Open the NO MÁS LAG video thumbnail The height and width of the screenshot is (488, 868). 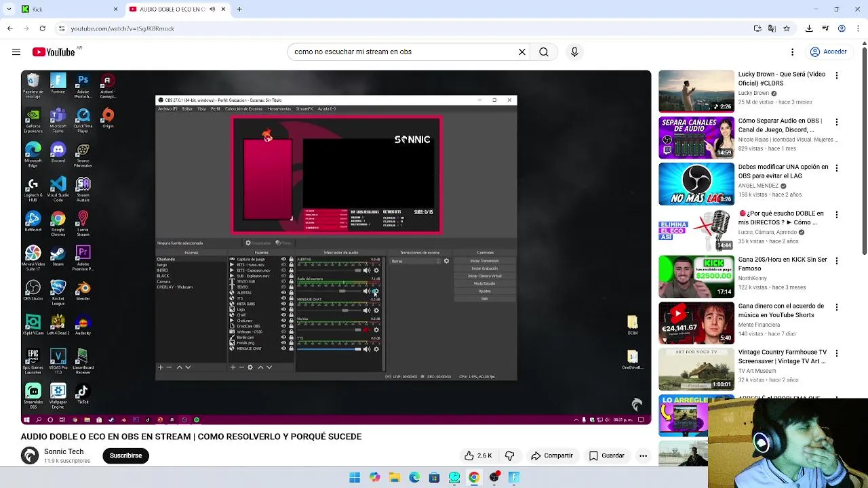tap(696, 184)
